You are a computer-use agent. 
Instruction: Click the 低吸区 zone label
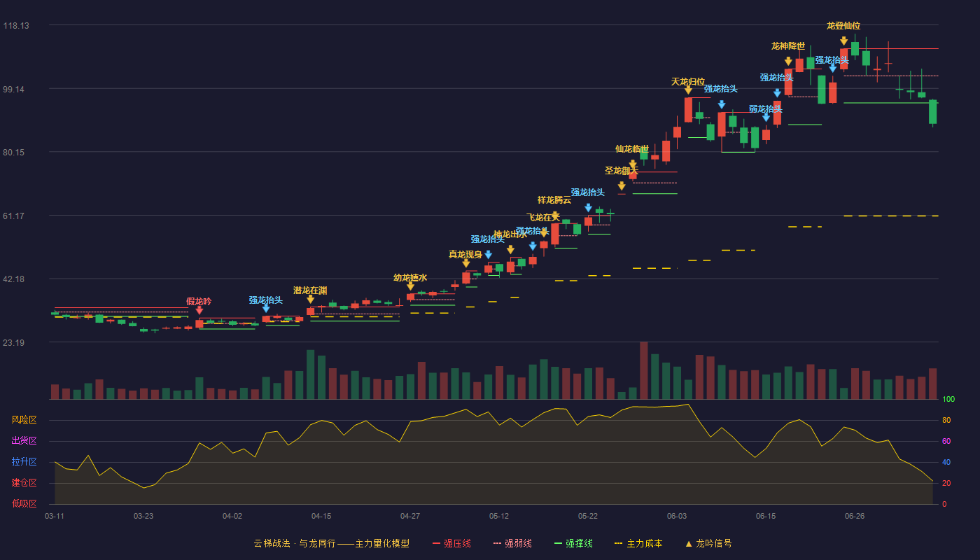[24, 503]
